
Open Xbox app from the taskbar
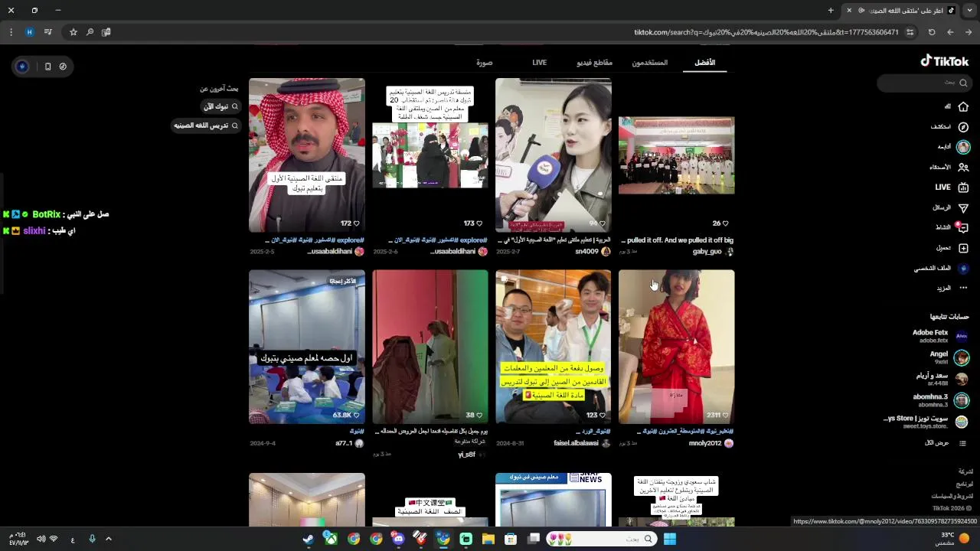click(331, 539)
